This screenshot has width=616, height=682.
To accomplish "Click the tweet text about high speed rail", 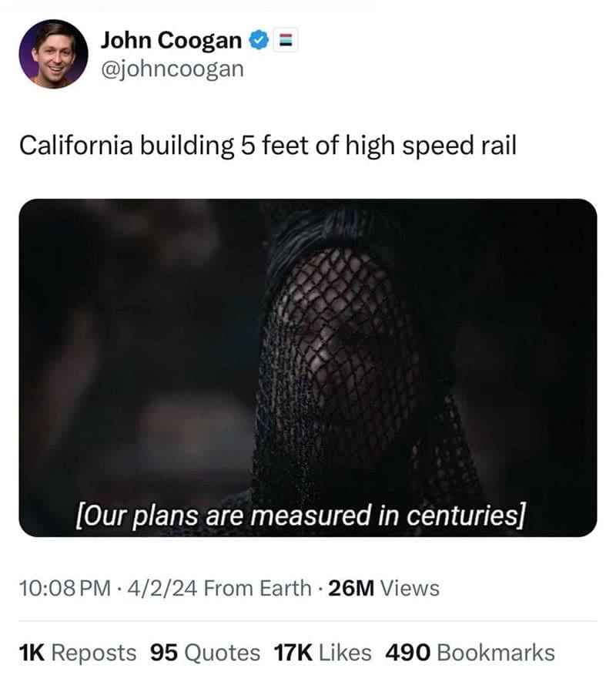I will (x=267, y=145).
